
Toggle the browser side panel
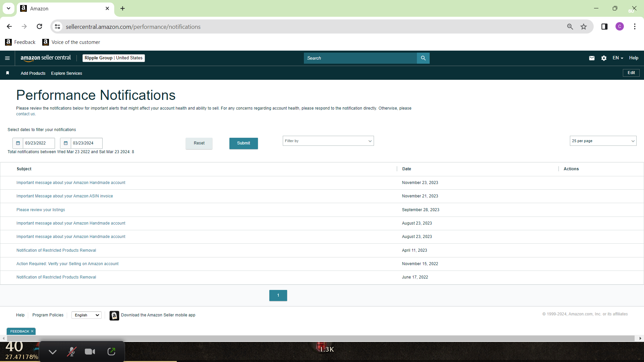coord(604,26)
